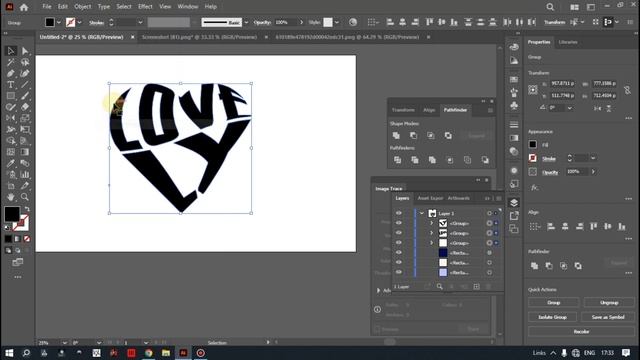This screenshot has height=360, width=640.
Task: Select the Eyedropper tool
Action: (x=11, y=163)
